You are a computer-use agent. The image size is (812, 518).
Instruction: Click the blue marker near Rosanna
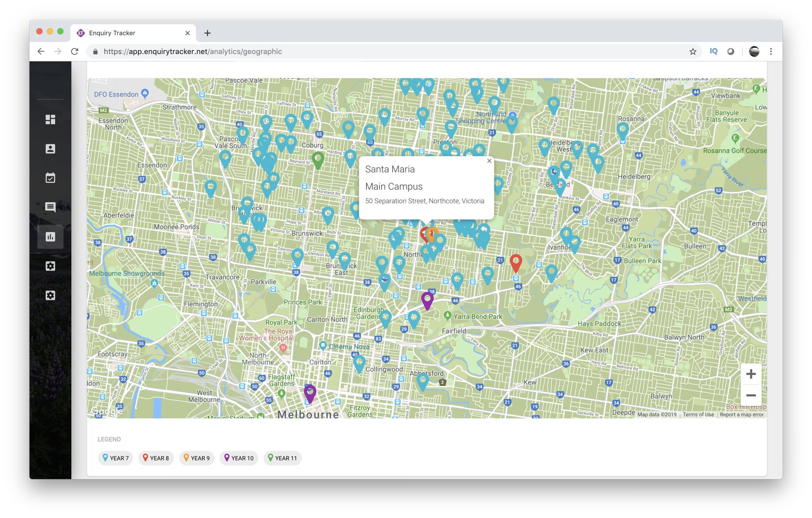[622, 131]
